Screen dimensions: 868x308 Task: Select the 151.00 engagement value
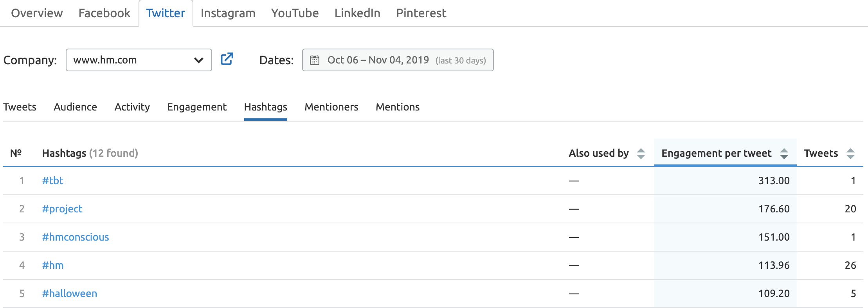tap(774, 237)
